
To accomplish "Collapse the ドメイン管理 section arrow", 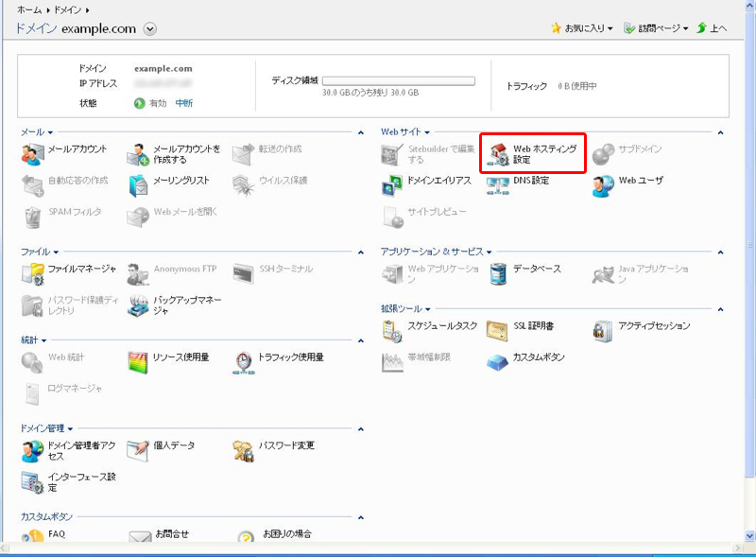I will pos(361,429).
